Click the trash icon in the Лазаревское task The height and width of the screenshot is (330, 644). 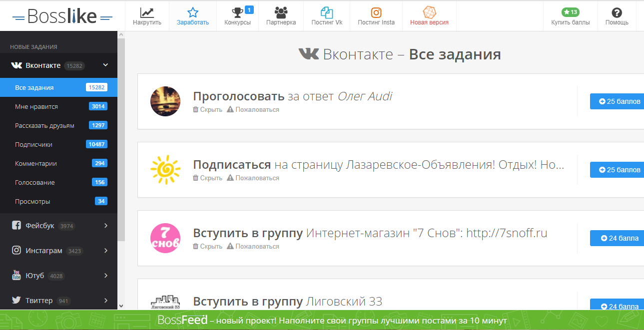pyautogui.click(x=196, y=178)
